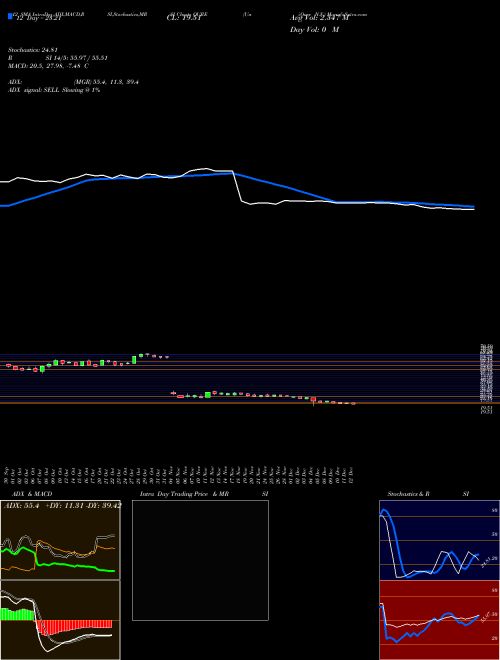Click the long-wick candle in early December
500x660 pixels.
coord(313,400)
